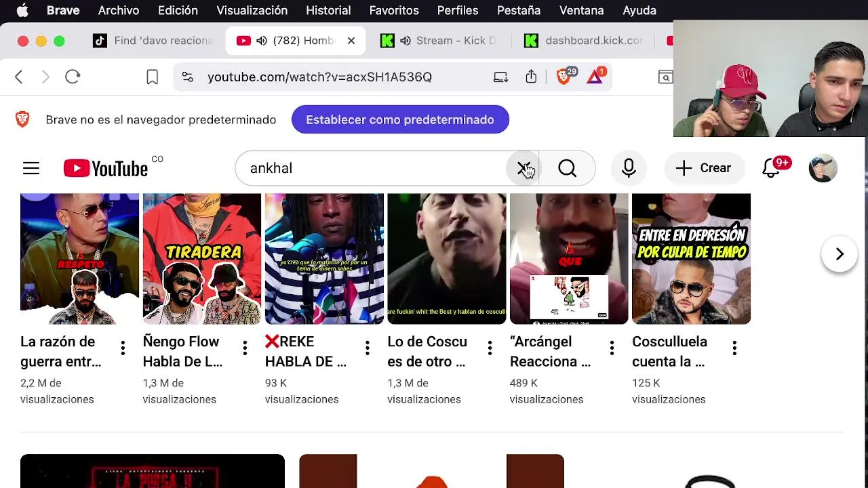Open site settings icon in address bar

(188, 77)
